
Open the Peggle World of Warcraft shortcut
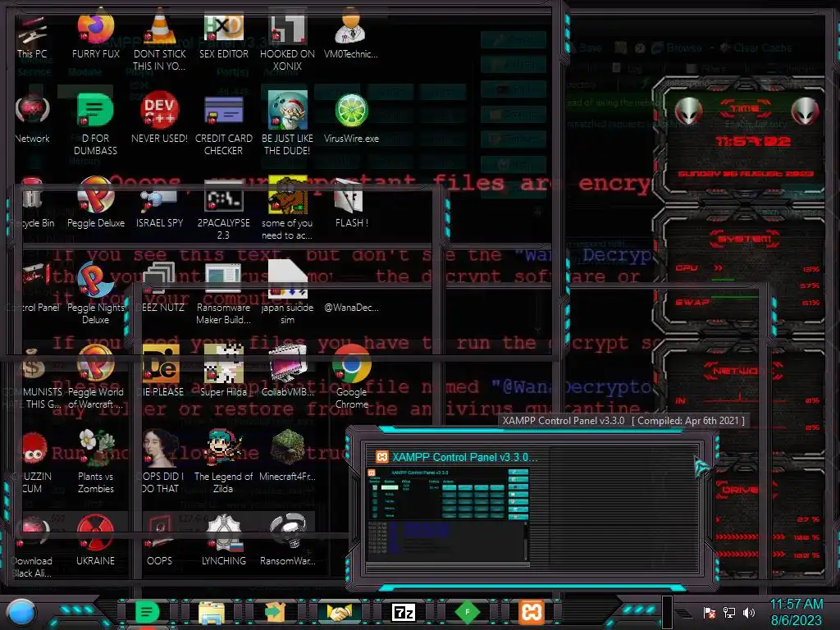[x=96, y=377]
